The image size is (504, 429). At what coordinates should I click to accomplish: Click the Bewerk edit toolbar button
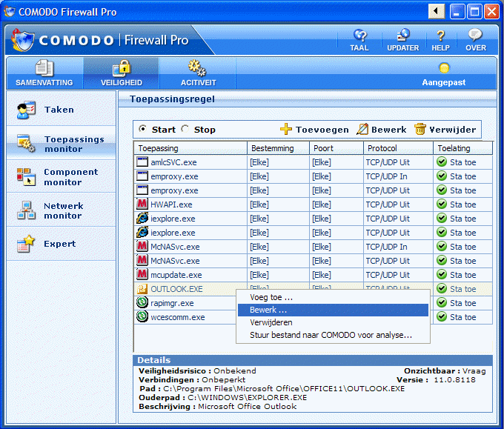[382, 130]
